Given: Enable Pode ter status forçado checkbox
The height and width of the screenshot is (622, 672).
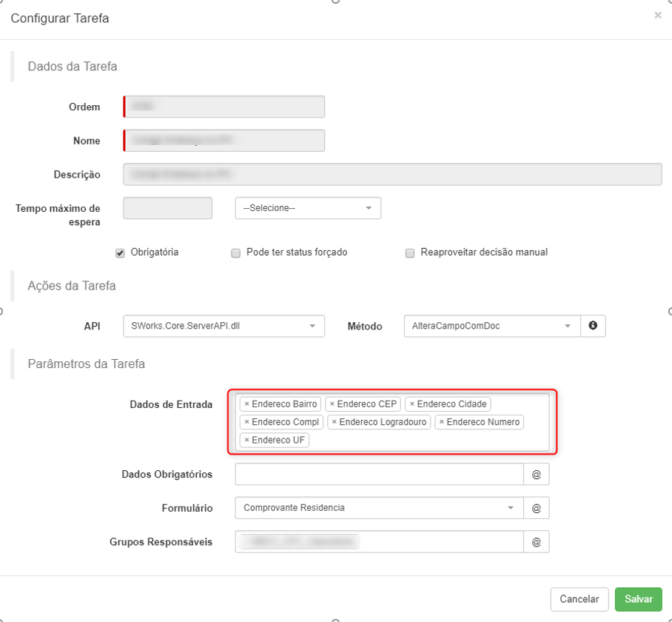Looking at the screenshot, I should [235, 253].
